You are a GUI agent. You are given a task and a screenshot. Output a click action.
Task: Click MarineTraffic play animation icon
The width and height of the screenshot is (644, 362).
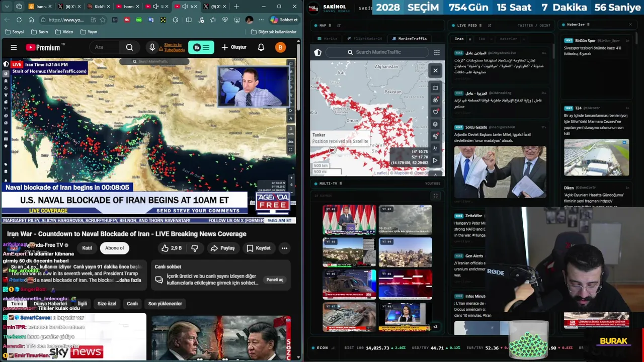click(x=435, y=160)
